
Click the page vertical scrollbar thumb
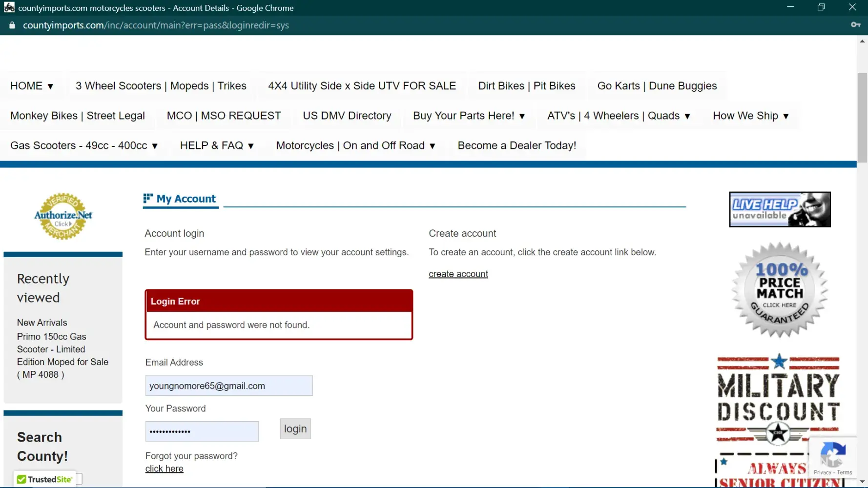pyautogui.click(x=862, y=117)
